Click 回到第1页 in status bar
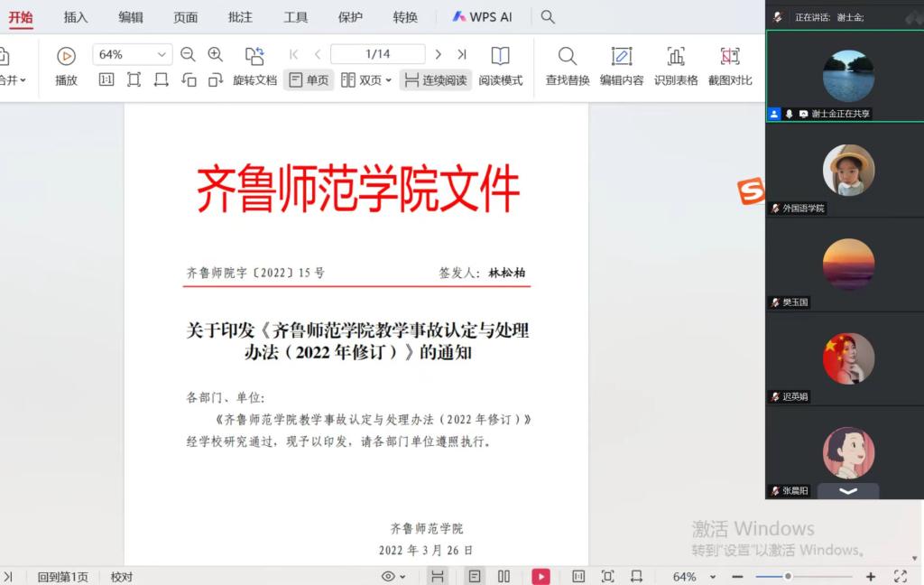The image size is (924, 585). coord(62,577)
